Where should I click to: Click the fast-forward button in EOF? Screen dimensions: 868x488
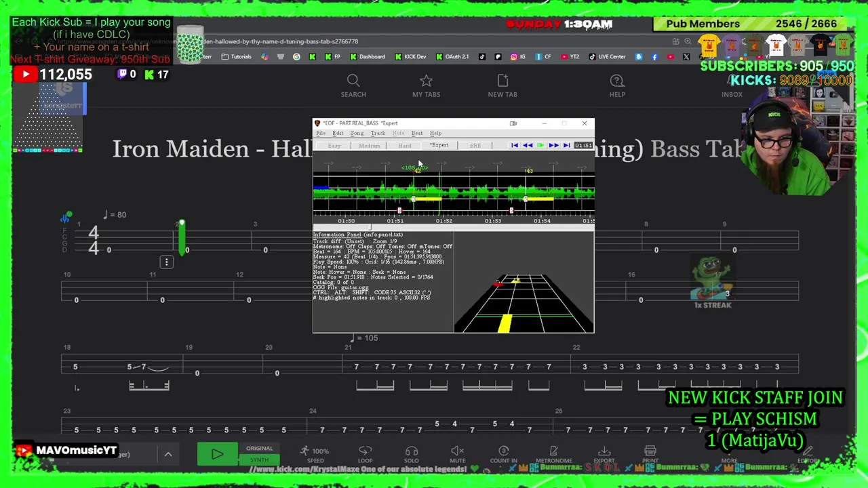tap(553, 146)
